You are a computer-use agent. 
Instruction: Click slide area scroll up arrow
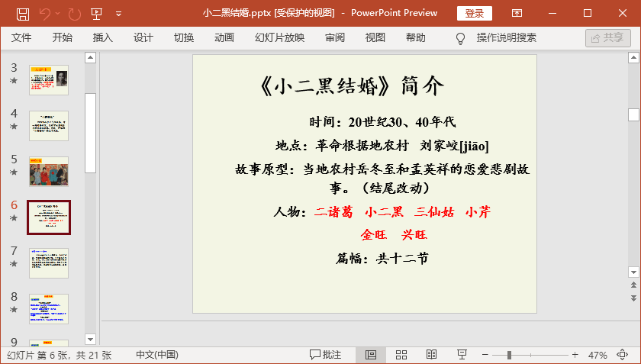(633, 58)
